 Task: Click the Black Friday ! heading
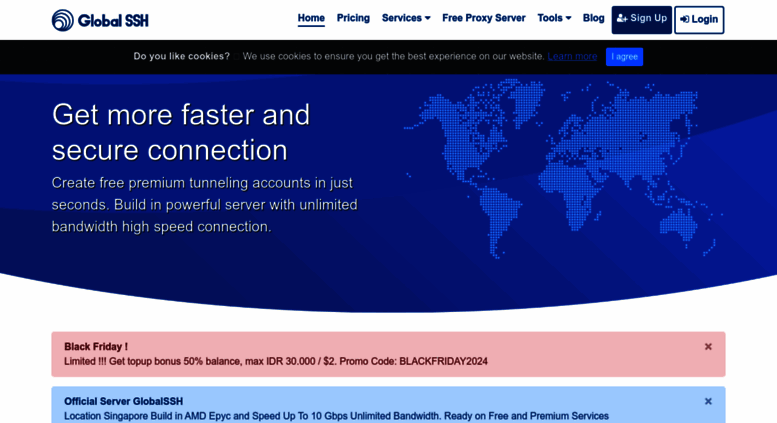[96, 347]
